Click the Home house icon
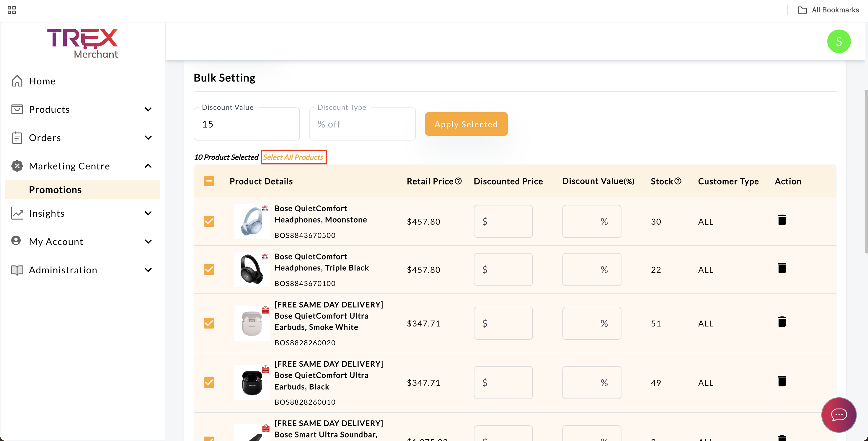This screenshot has width=868, height=441. pyautogui.click(x=17, y=81)
